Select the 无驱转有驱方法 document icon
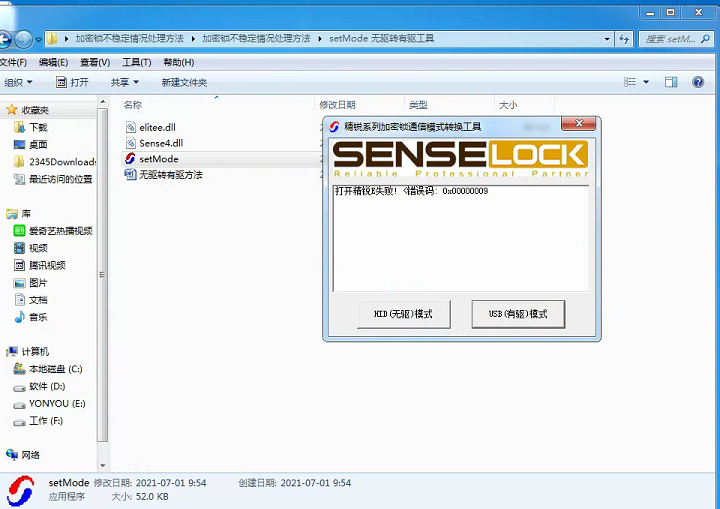The height and width of the screenshot is (509, 720). pos(130,175)
